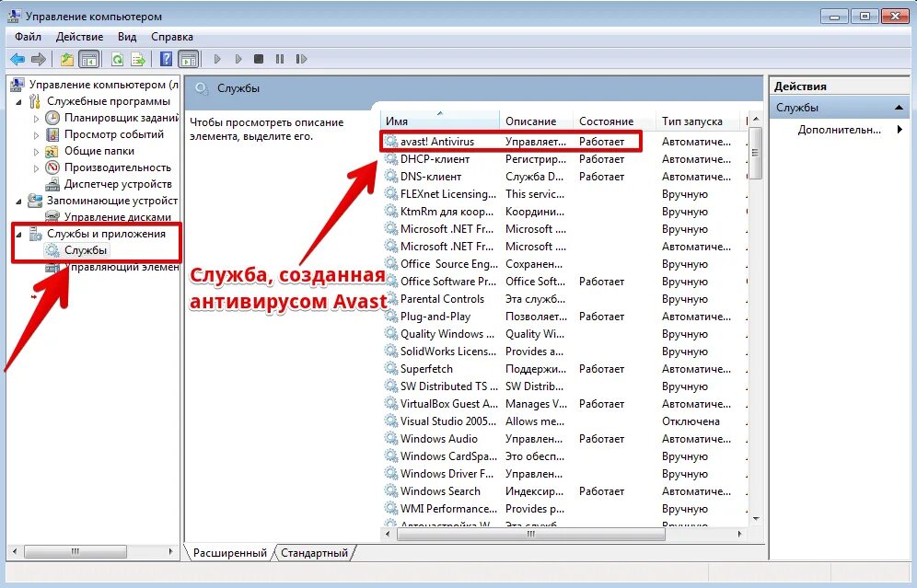
Task: Click the Windows Driver Foundation service row
Action: click(564, 474)
